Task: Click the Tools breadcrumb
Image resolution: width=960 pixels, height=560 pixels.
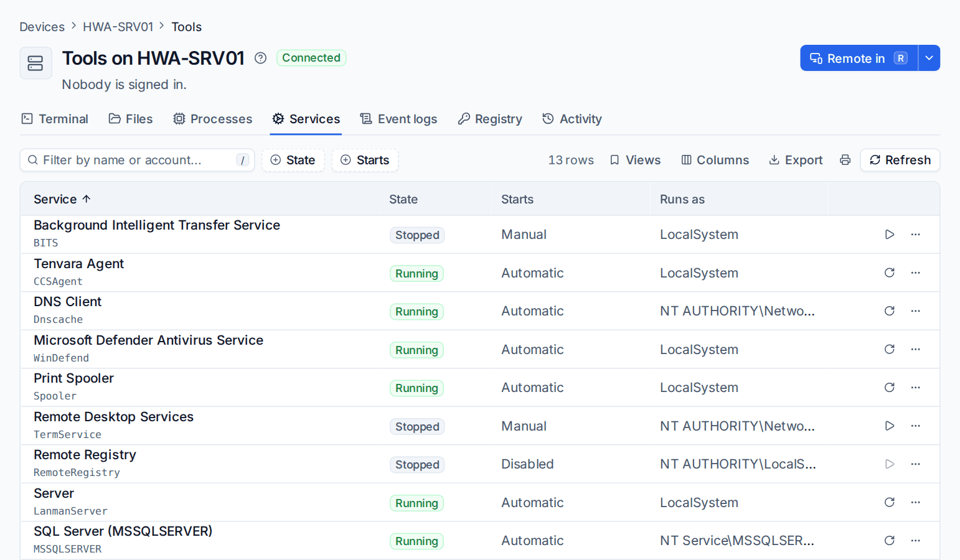Action: pyautogui.click(x=186, y=27)
